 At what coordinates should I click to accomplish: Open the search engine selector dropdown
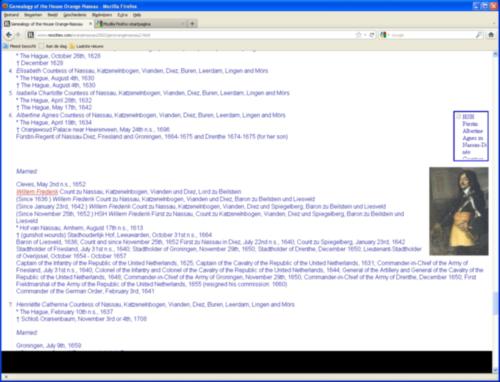click(x=385, y=35)
